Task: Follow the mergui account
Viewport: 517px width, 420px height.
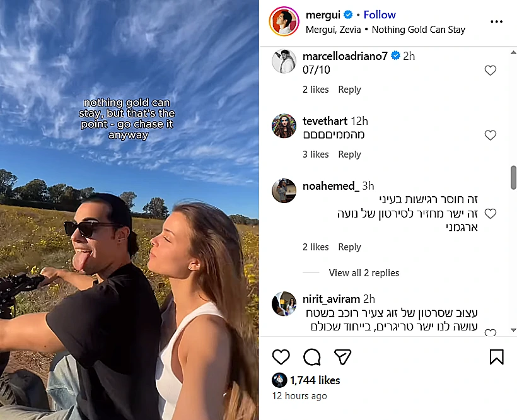Action: coord(380,15)
